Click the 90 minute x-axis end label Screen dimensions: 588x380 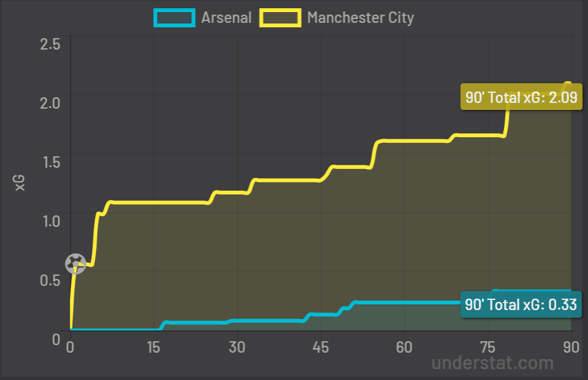click(570, 347)
